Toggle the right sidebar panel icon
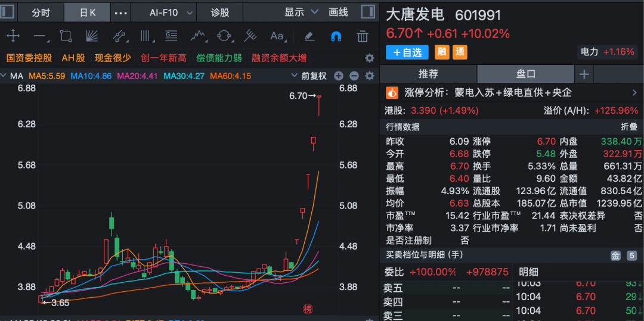Screen dimensions: 644x321 coord(368,12)
